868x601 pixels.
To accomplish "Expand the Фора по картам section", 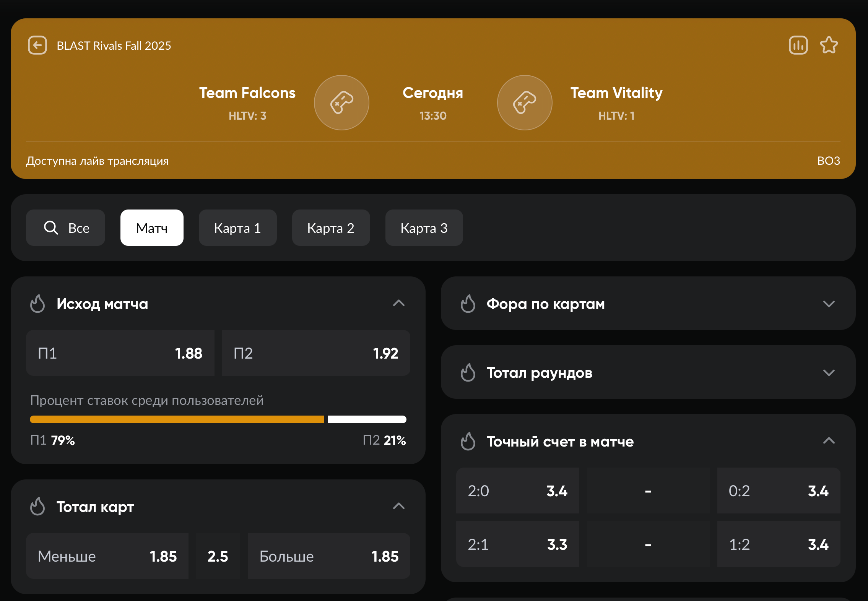I will click(x=828, y=304).
